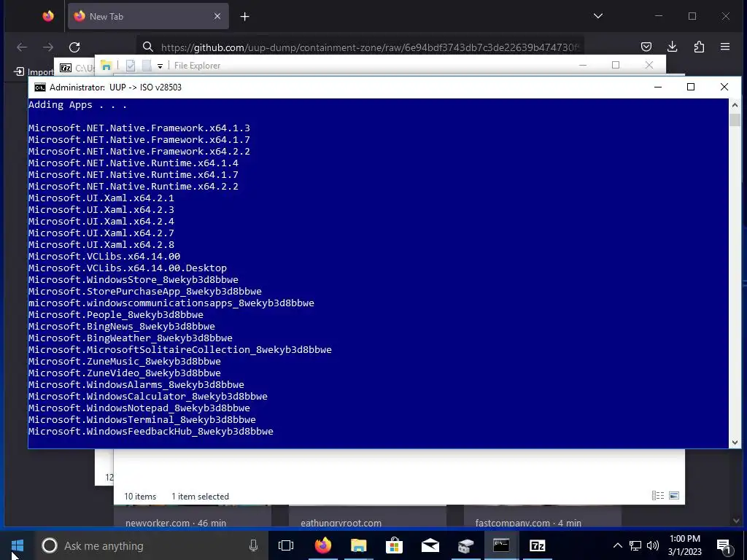Expand Customize Quick Access Toolbar dropdown
The width and height of the screenshot is (747, 560).
pos(160,66)
